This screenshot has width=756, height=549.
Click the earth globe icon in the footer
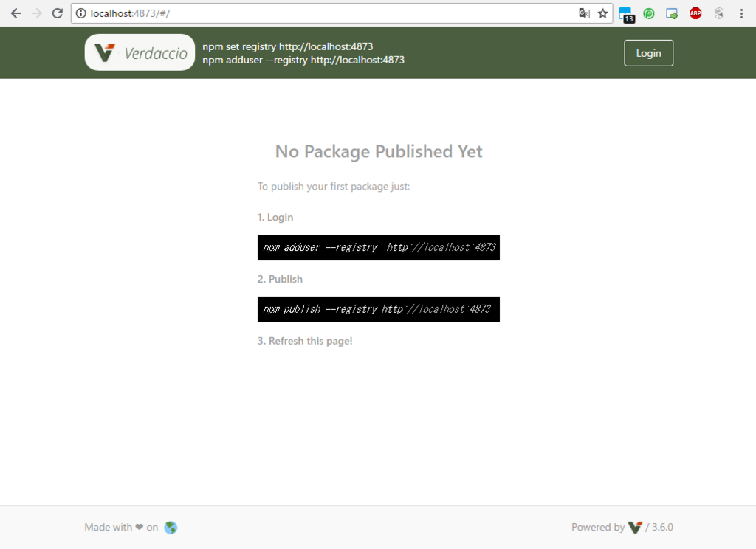click(x=171, y=528)
